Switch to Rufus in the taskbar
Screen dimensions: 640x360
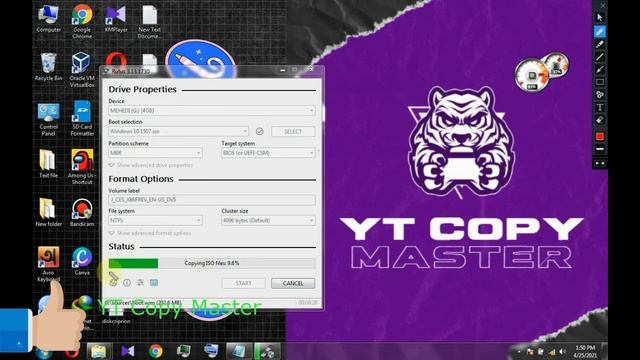pos(267,351)
